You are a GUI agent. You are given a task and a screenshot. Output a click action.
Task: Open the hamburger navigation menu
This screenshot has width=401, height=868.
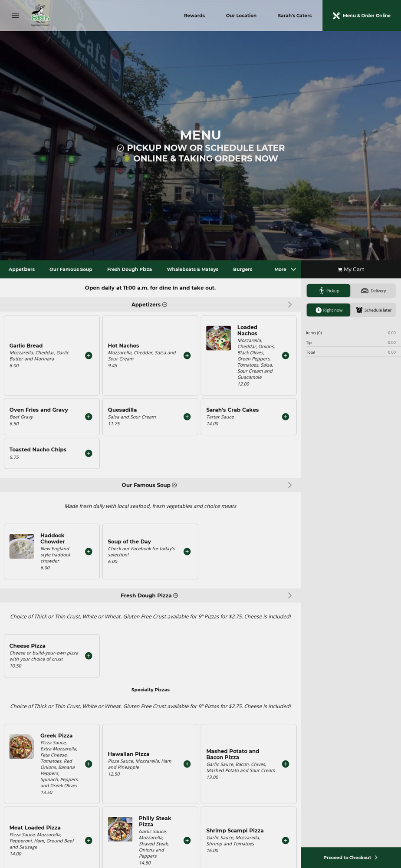pos(15,16)
